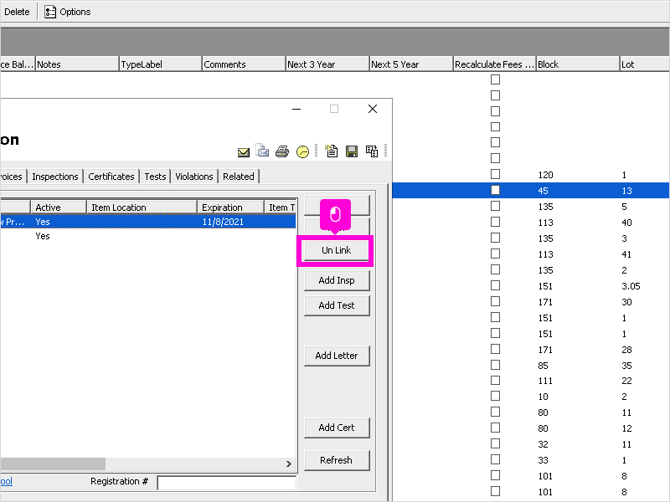670x502 pixels.
Task: Click the Comments column header
Action: click(x=243, y=65)
